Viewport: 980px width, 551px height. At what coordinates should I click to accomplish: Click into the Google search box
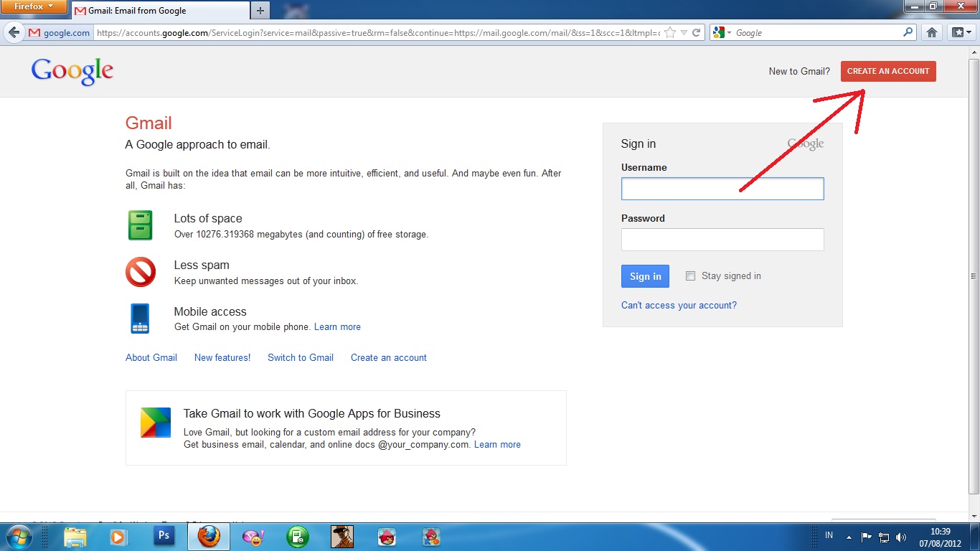click(x=817, y=33)
